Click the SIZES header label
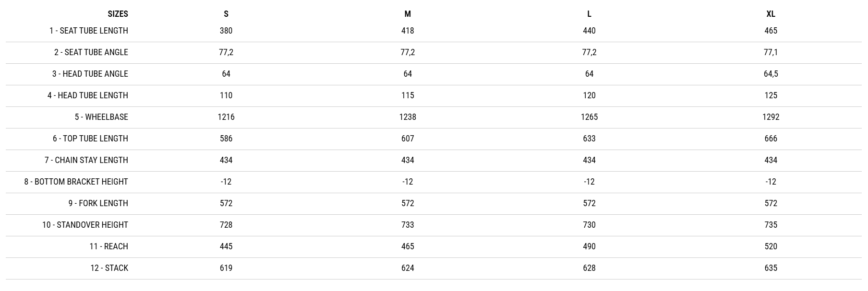 point(118,14)
